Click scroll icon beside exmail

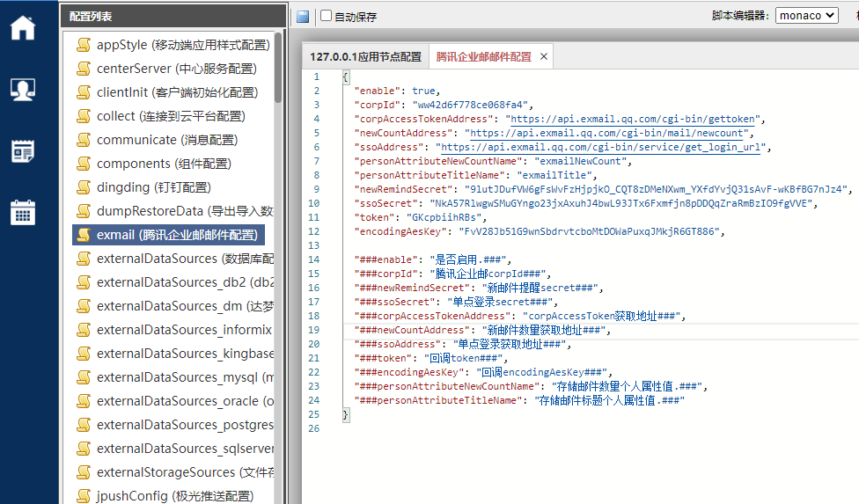pyautogui.click(x=84, y=235)
